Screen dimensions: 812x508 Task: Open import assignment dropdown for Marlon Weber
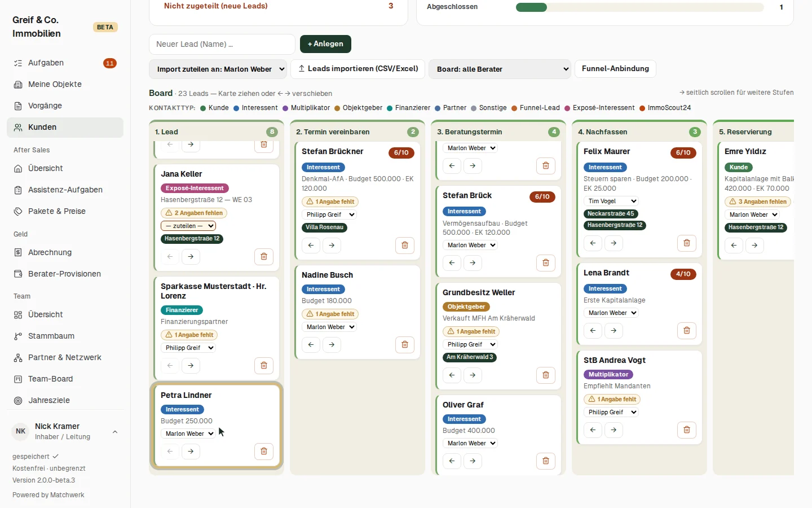(x=218, y=69)
